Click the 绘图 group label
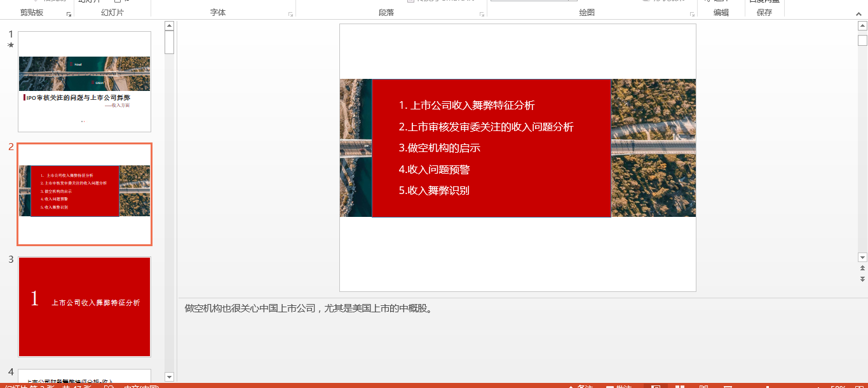This screenshot has height=388, width=868. 587,13
